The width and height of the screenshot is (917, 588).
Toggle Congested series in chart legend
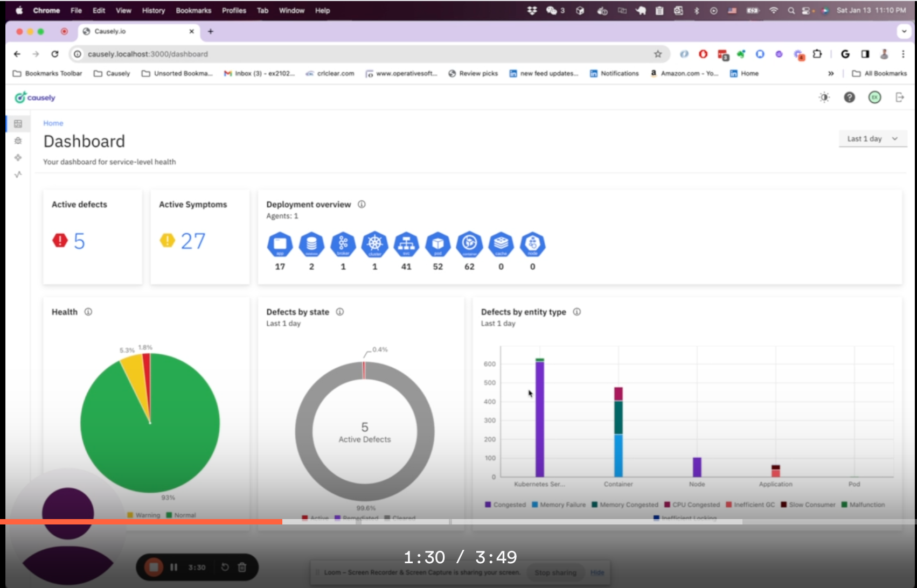[x=505, y=505]
